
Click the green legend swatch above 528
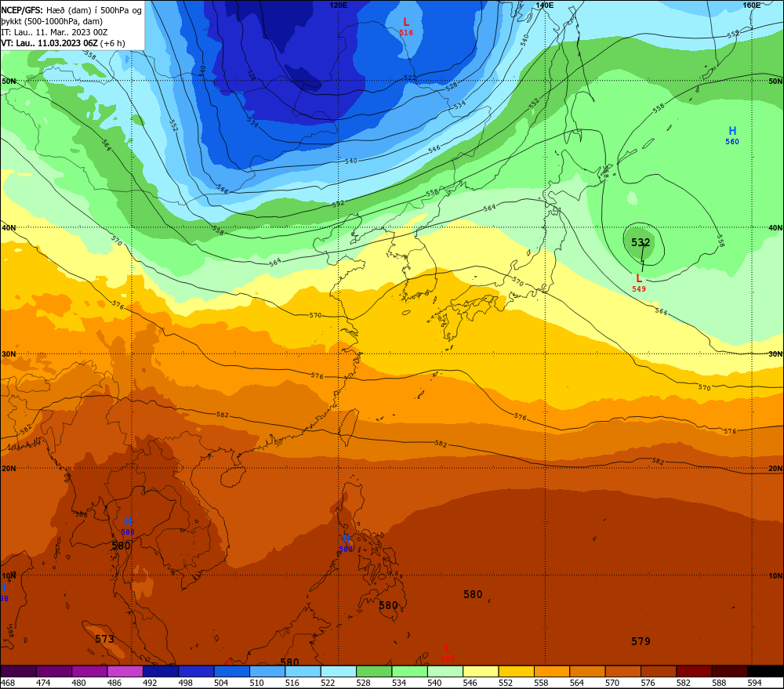click(x=374, y=671)
